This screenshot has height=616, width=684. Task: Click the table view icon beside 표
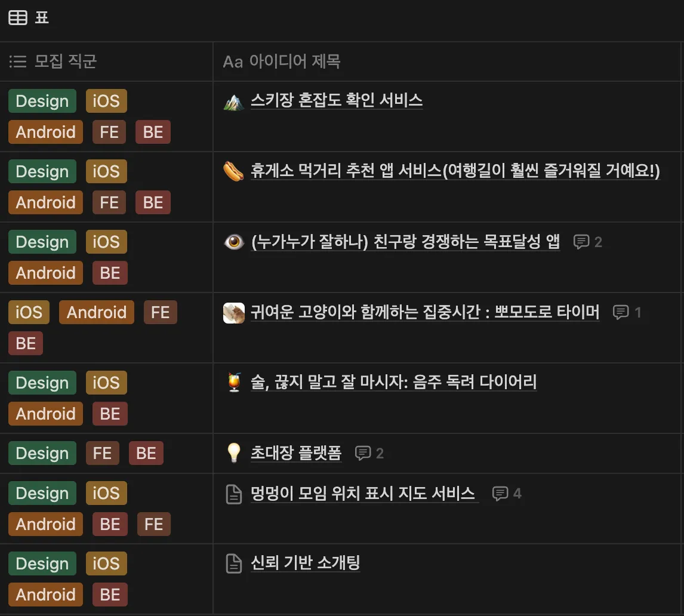[18, 18]
